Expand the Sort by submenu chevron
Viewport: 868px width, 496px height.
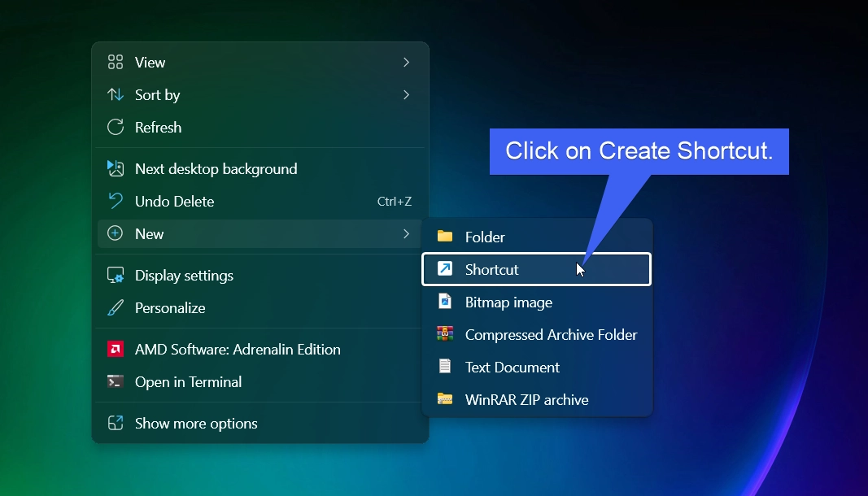click(406, 94)
